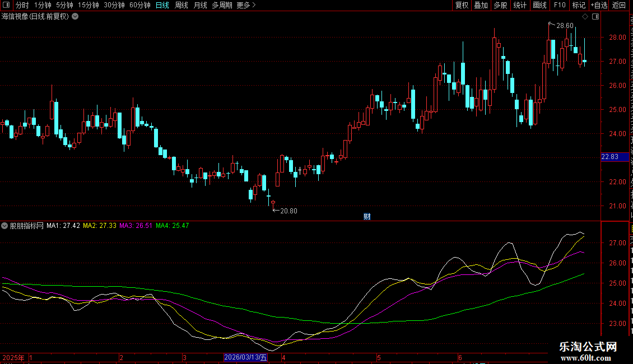Select the 30分钟 period tab

pyautogui.click(x=114, y=5)
